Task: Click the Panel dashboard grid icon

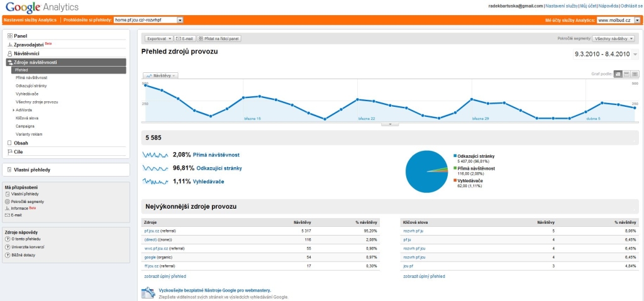Action: click(x=9, y=36)
